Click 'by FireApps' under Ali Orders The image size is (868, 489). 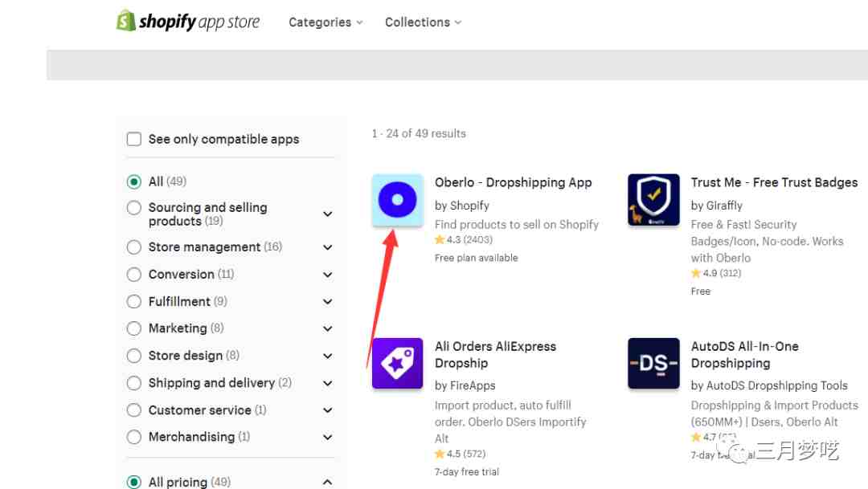click(465, 385)
